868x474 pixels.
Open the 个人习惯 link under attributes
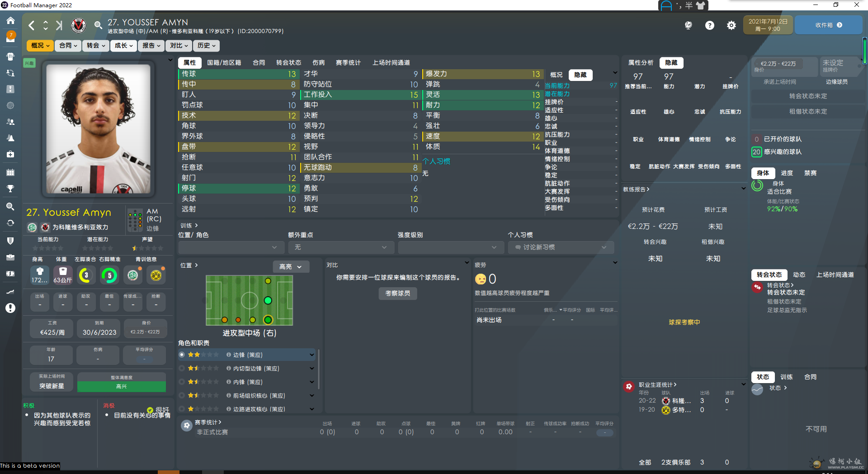436,161
